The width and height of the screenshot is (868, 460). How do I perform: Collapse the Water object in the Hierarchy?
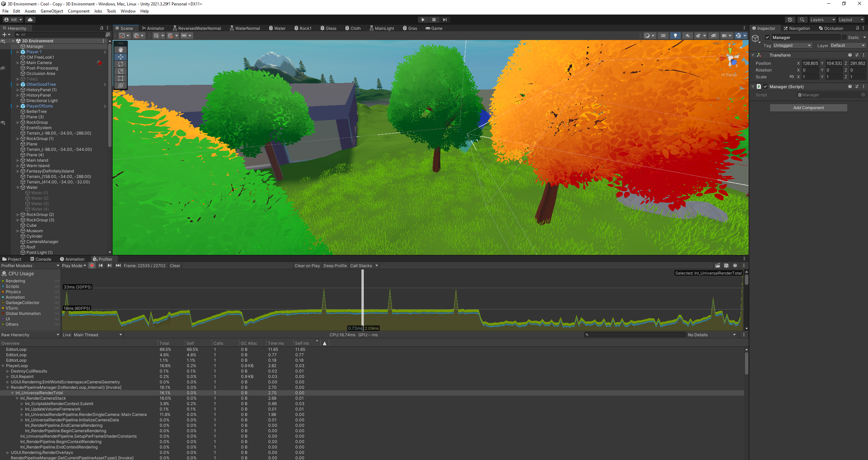(18, 187)
